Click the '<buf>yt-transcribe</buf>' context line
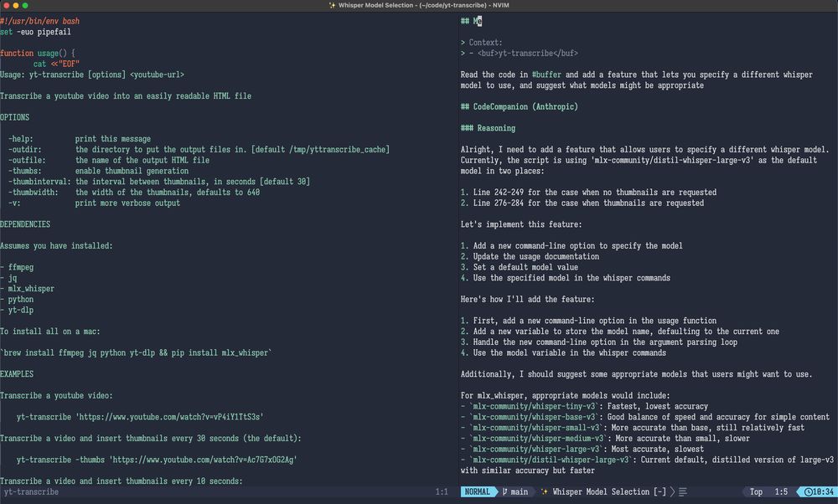 point(519,54)
